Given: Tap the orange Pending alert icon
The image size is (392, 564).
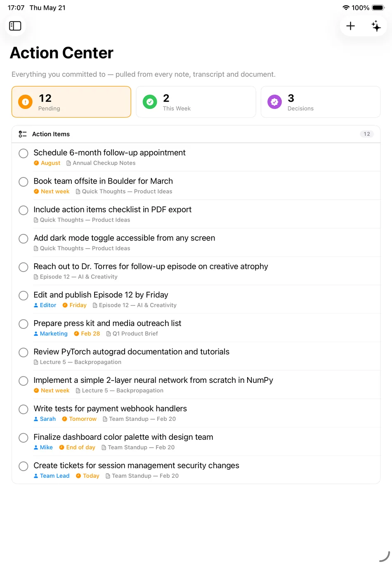Looking at the screenshot, I should [x=26, y=101].
